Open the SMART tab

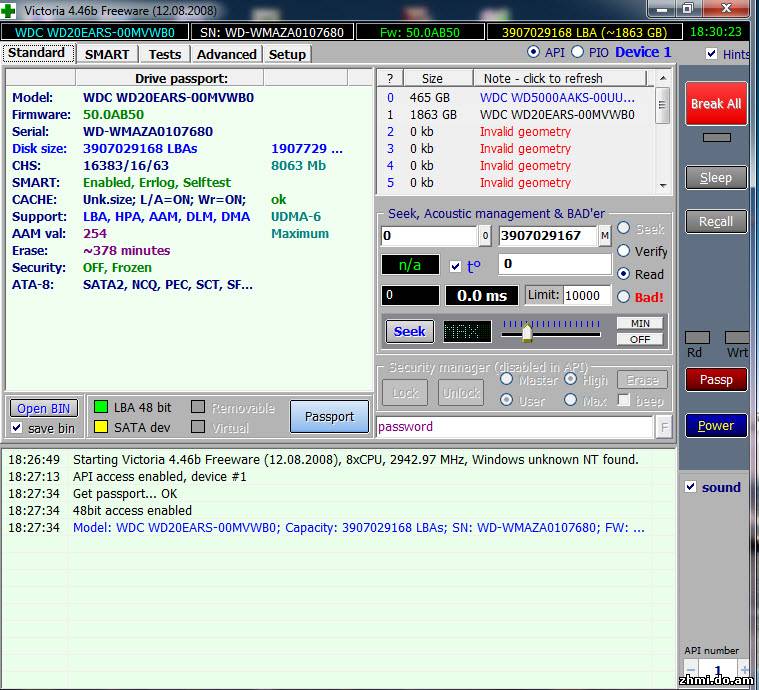tap(107, 54)
